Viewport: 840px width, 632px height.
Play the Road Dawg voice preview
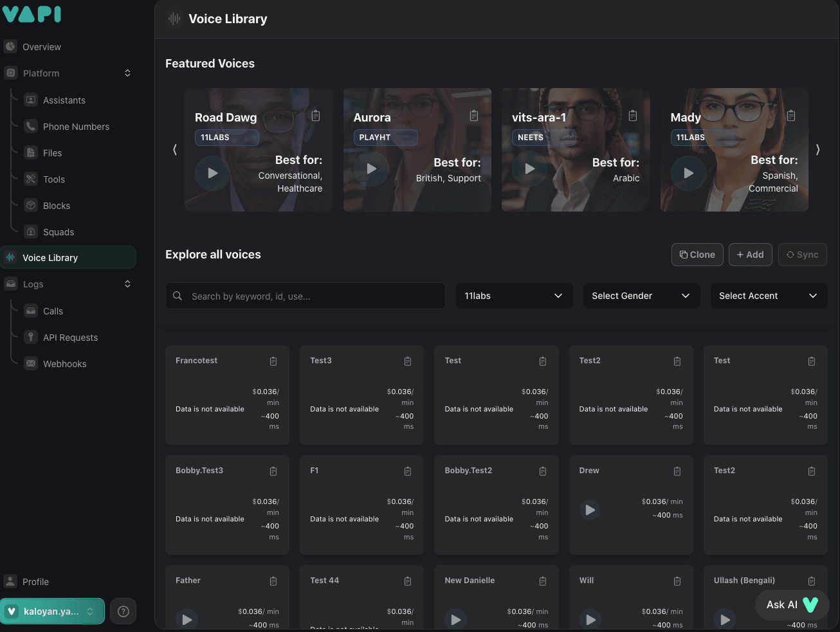(212, 173)
